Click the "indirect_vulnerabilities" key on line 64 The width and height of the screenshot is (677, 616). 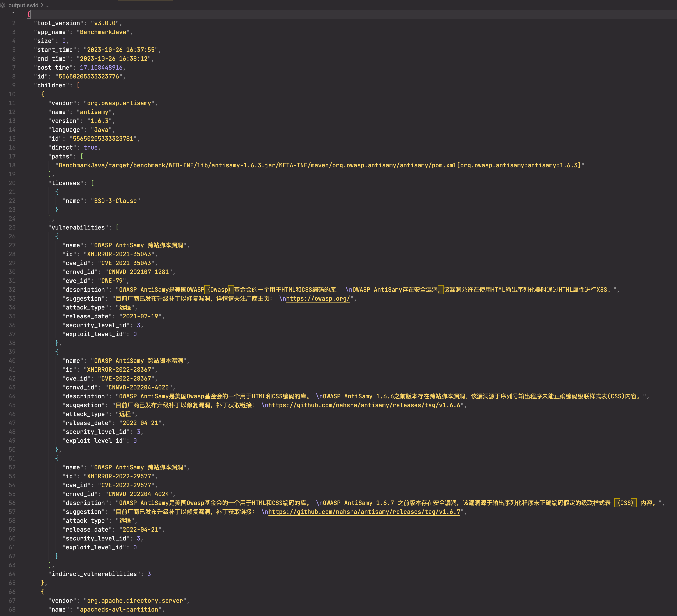(x=94, y=574)
